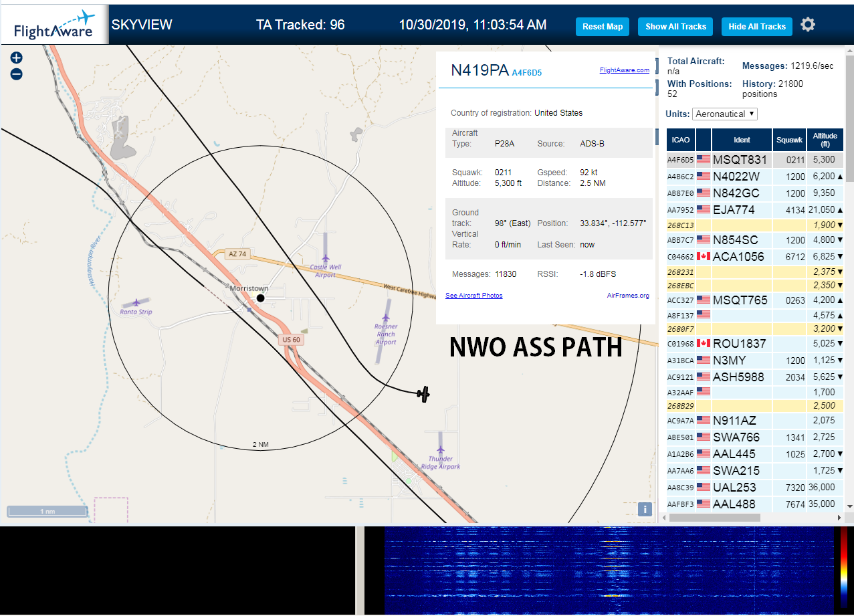Open AirFrames.org link

[x=628, y=296]
